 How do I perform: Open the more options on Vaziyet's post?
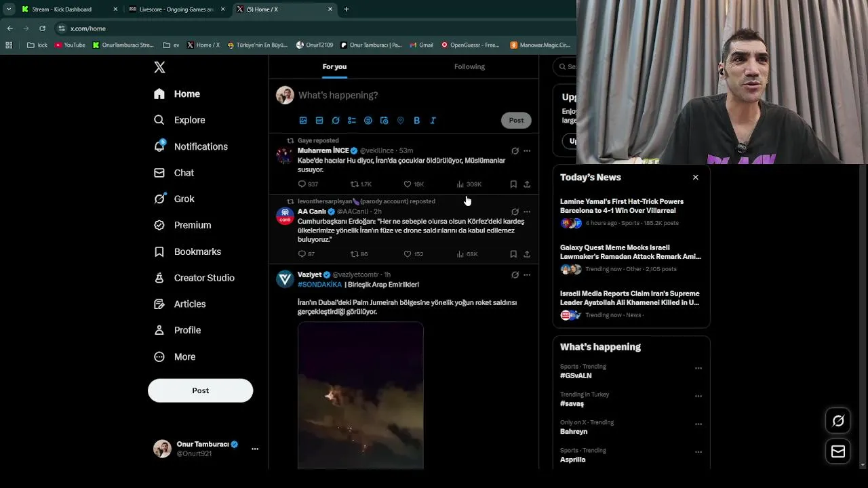527,275
